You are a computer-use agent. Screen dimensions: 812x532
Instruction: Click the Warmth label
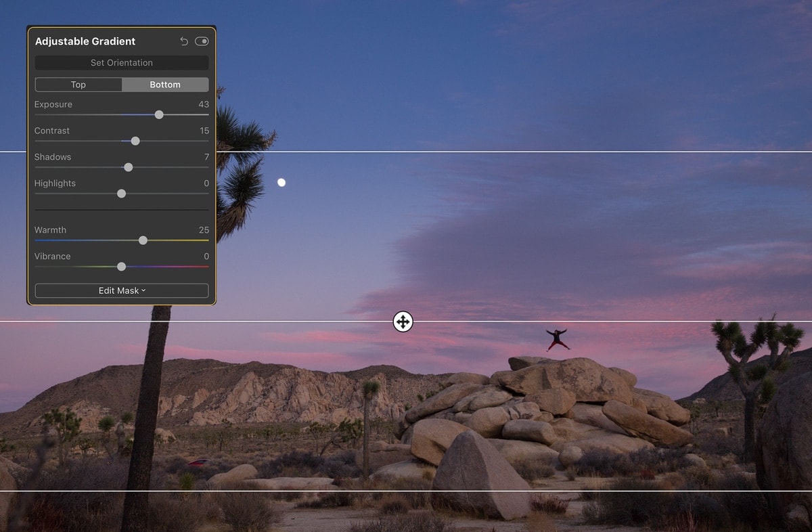click(x=51, y=230)
